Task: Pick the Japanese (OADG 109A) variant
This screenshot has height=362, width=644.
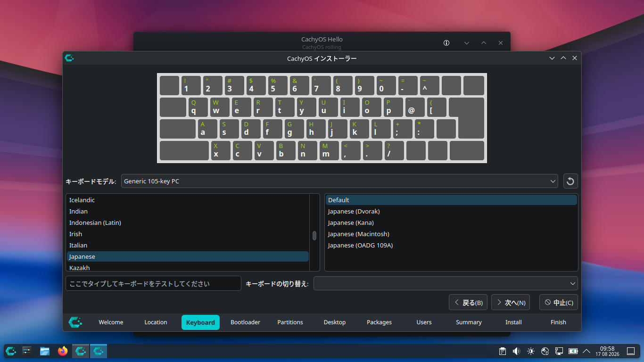Action: coord(451,246)
